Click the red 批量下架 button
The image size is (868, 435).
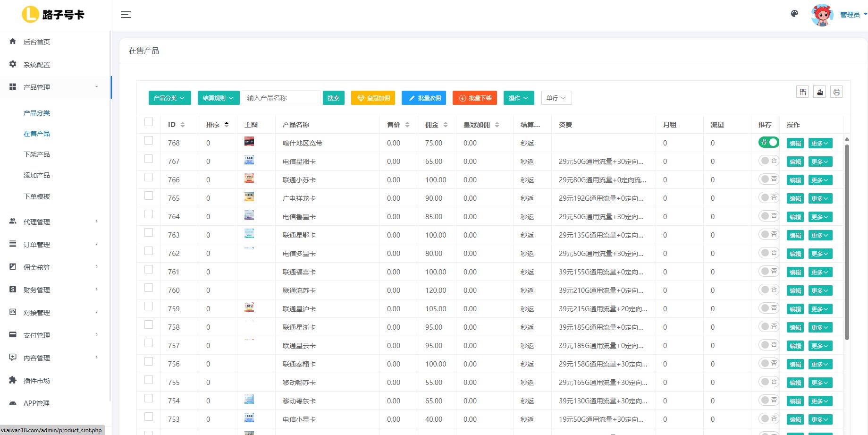tap(475, 98)
